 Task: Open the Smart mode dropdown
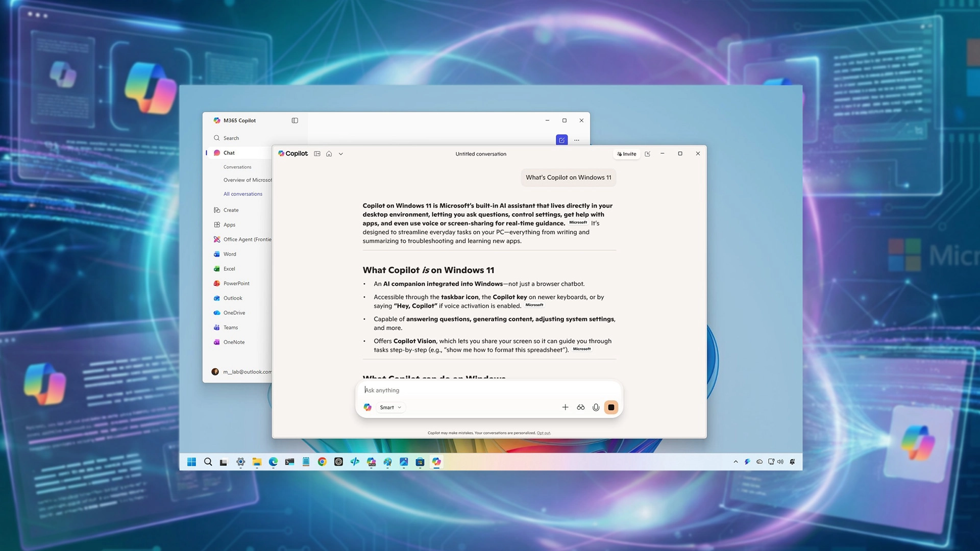point(390,407)
